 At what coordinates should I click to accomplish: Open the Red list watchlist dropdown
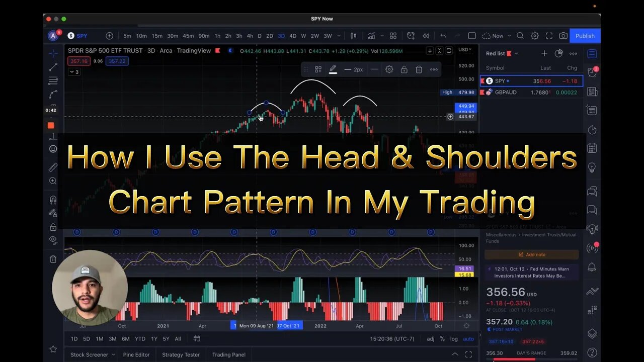coord(502,53)
